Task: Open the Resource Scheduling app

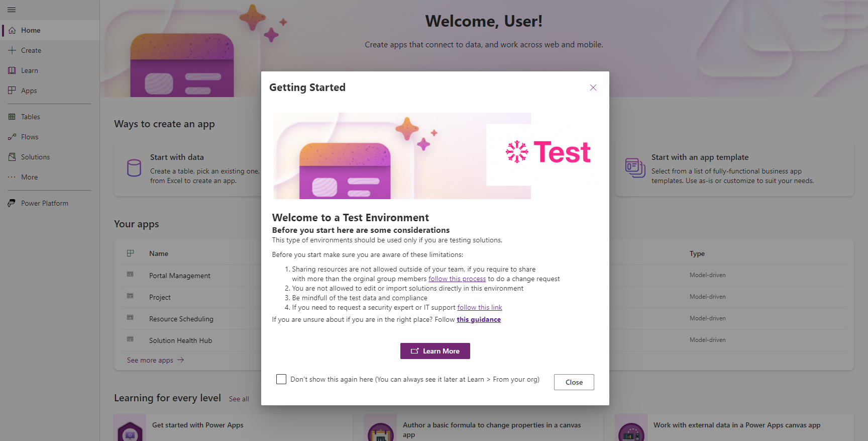Action: click(x=181, y=319)
